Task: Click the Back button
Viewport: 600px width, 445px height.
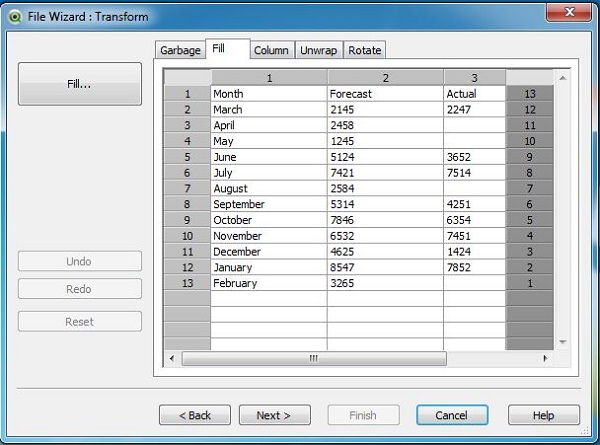Action: [195, 415]
